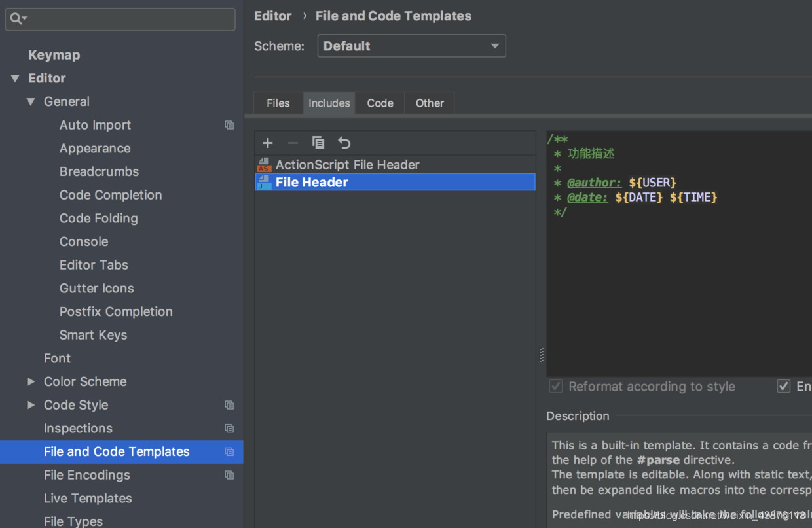812x528 pixels.
Task: Open Editor Tabs settings
Action: click(94, 265)
